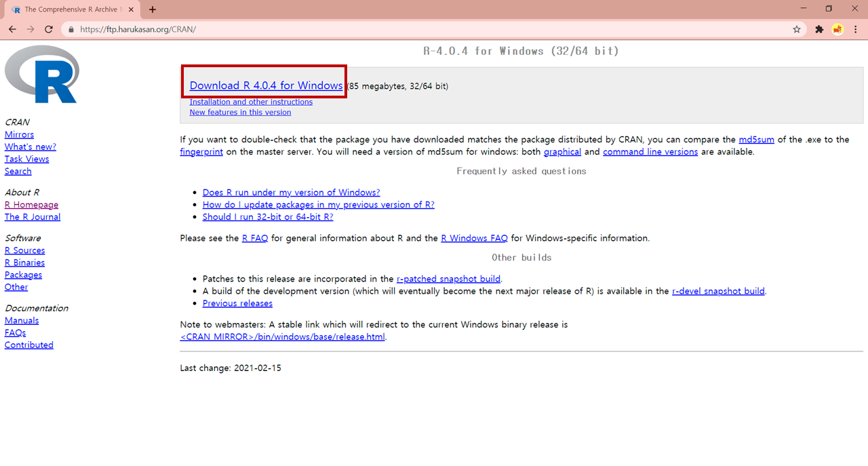868x466 pixels.
Task: Go back to the previous page
Action: (12, 29)
